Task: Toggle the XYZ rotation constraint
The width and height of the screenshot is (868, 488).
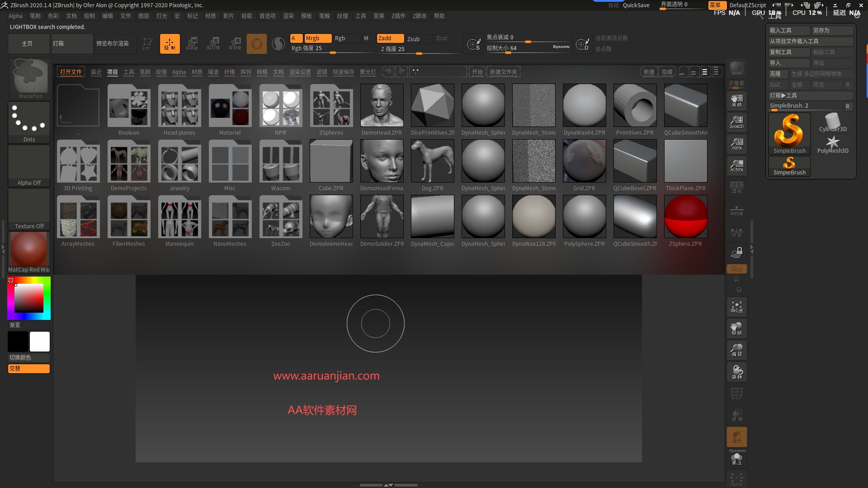Action: (736, 268)
